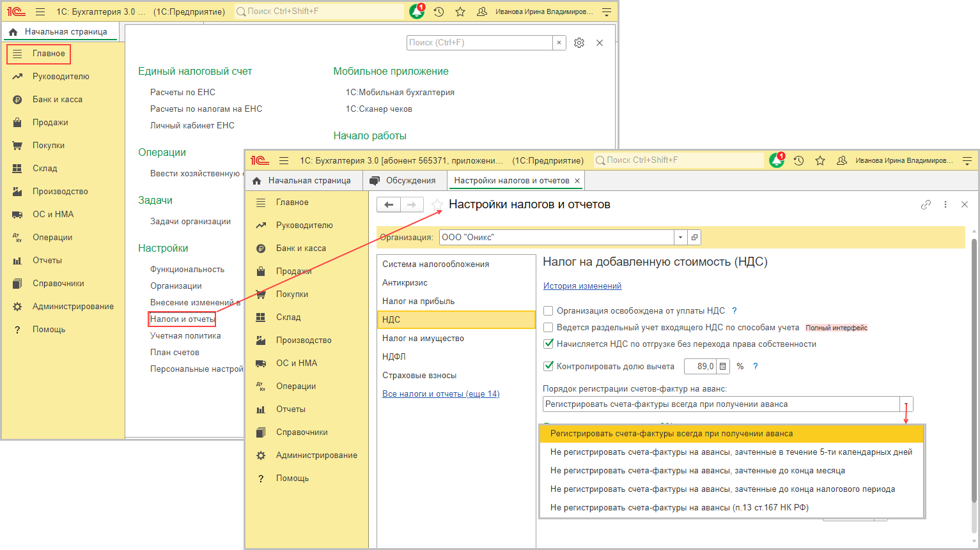The image size is (980, 550).
Task: Open history in the front window title bar
Action: pyautogui.click(x=798, y=160)
